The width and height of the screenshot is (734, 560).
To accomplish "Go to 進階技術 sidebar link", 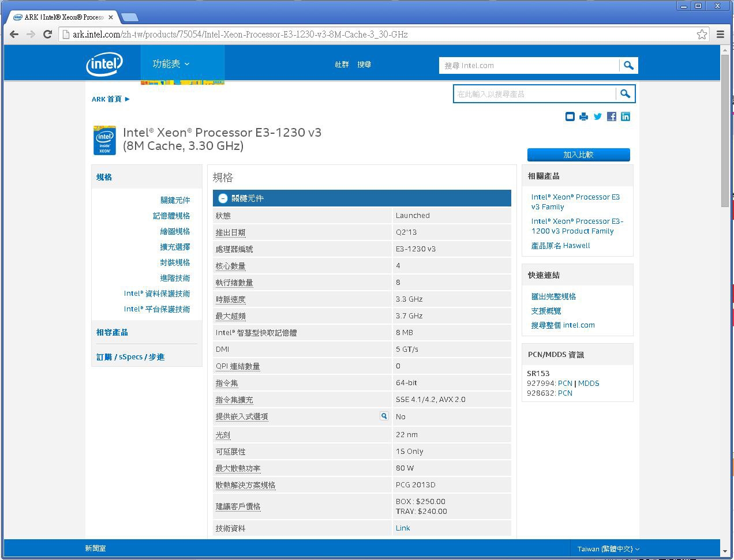I will pyautogui.click(x=175, y=278).
